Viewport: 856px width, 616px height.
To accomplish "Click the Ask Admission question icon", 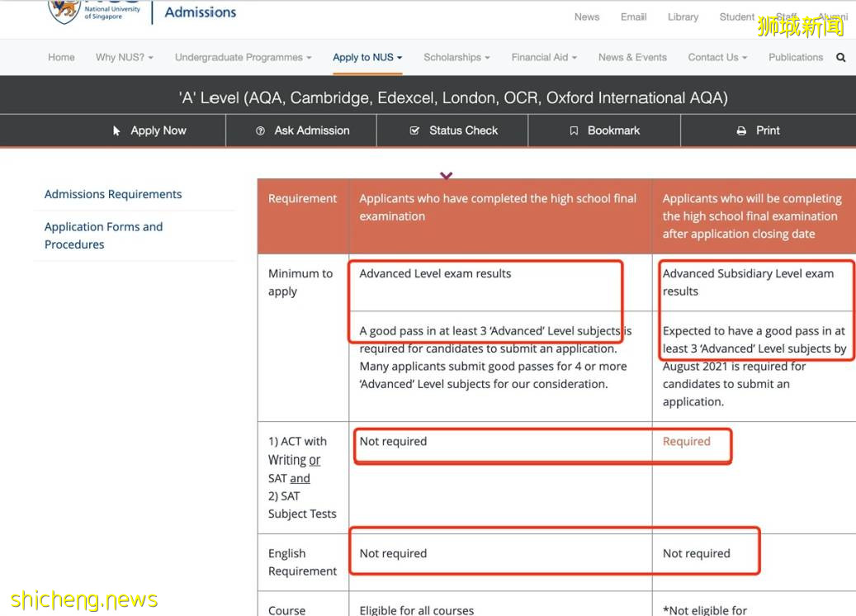I will pos(260,130).
